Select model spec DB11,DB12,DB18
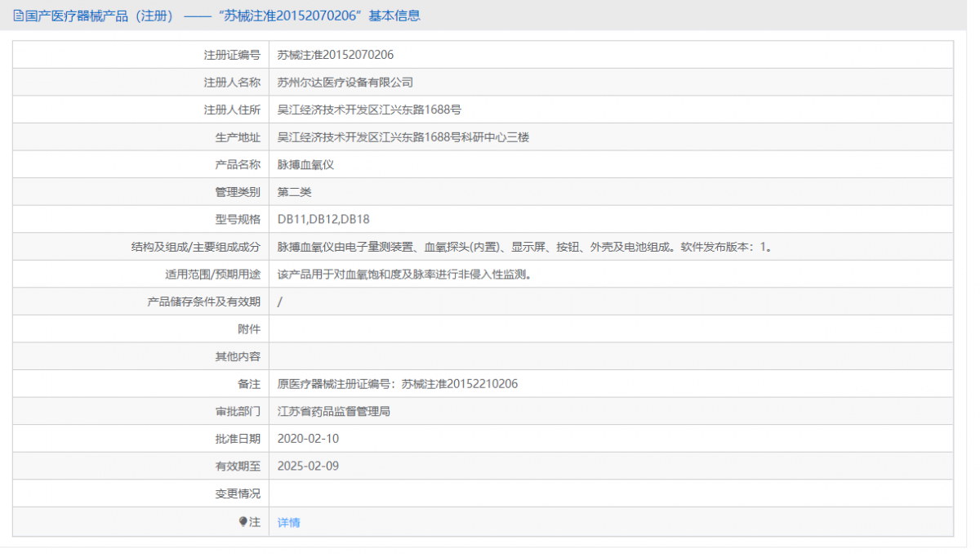980x554 pixels. pos(324,219)
